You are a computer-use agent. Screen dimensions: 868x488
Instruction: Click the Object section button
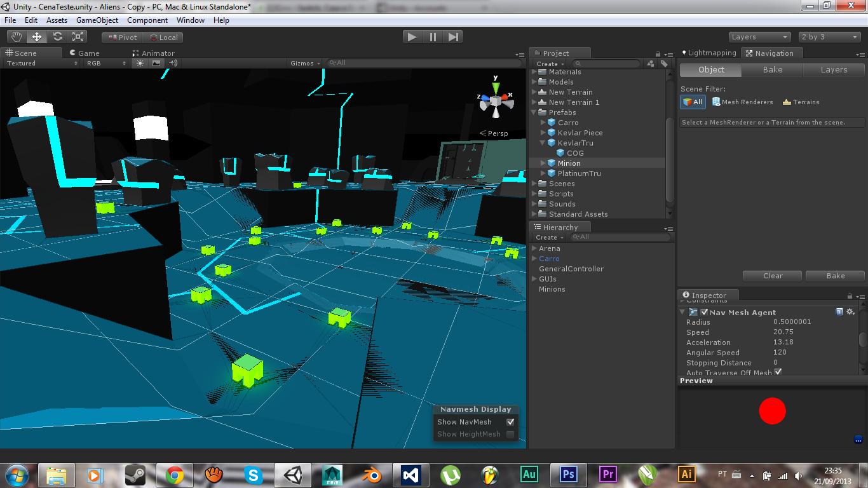(711, 70)
